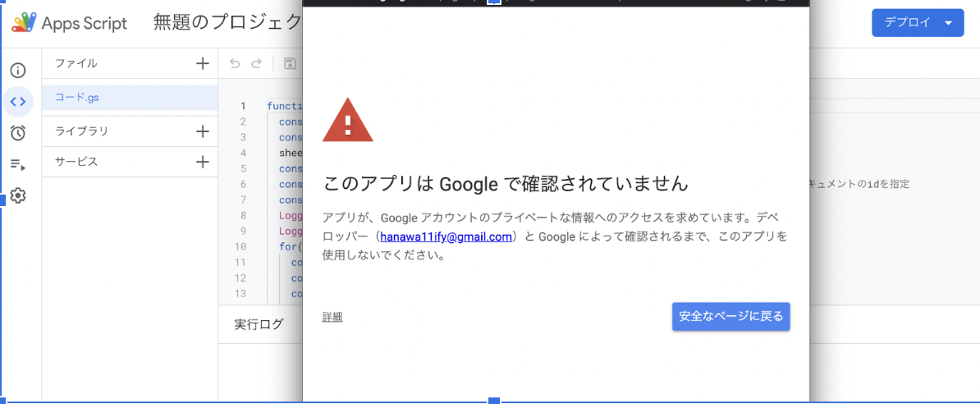Viewport: 980px width, 404px height.
Task: Add a service using the サービス plus icon
Action: tap(203, 162)
